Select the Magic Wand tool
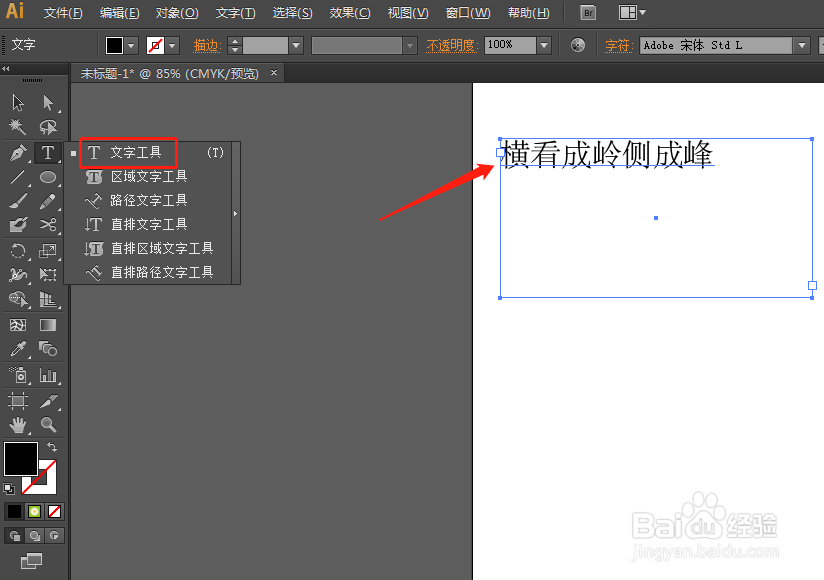The width and height of the screenshot is (824, 580). pyautogui.click(x=17, y=127)
